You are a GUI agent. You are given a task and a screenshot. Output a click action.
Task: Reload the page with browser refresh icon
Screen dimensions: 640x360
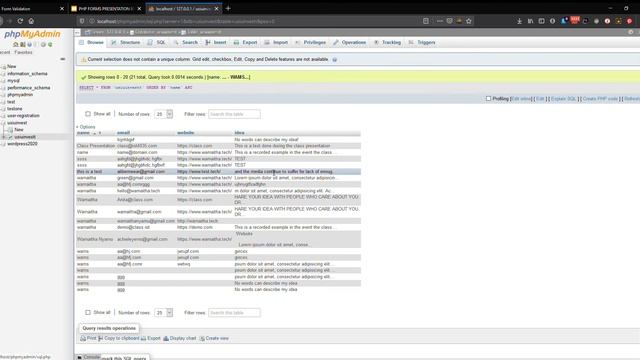click(20, 21)
